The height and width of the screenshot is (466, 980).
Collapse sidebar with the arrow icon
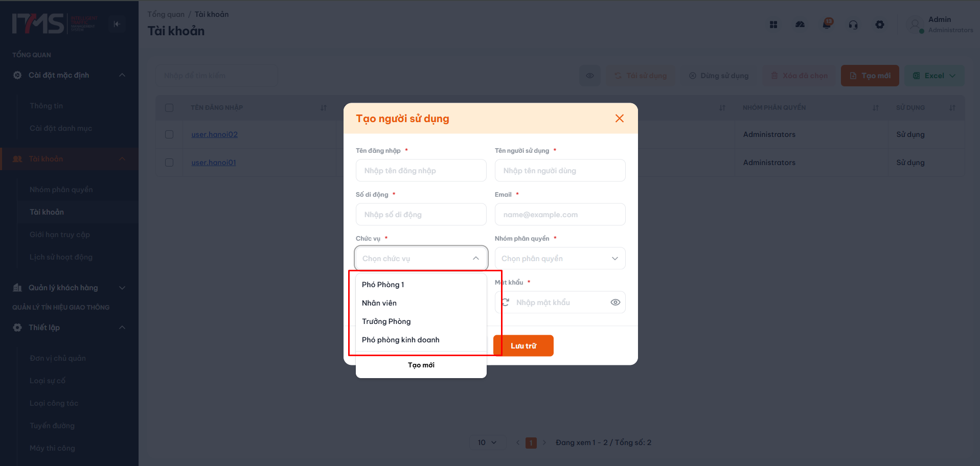coord(117,24)
